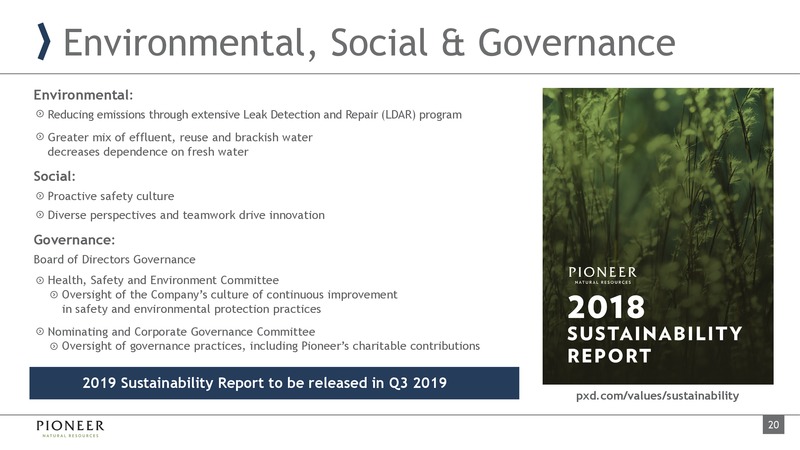Click the slide title 'Environmental, Social & Governance'
Viewport: 800px width, 450px height.
[369, 43]
